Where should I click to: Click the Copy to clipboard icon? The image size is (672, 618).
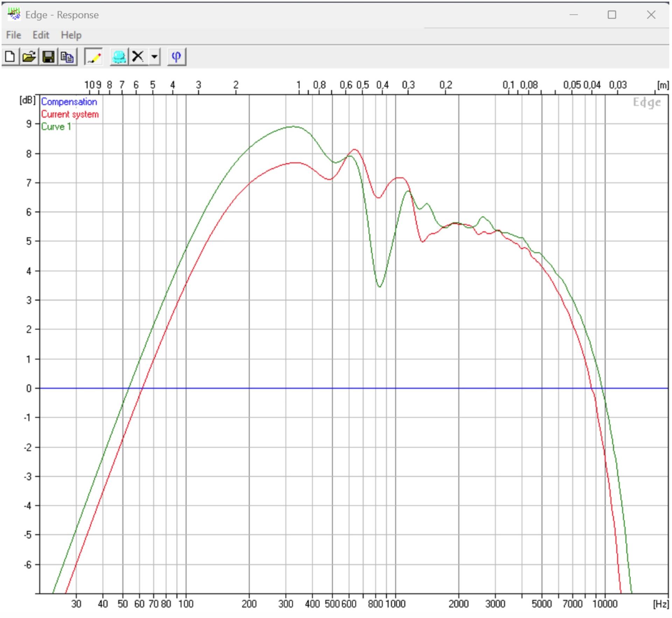[67, 56]
